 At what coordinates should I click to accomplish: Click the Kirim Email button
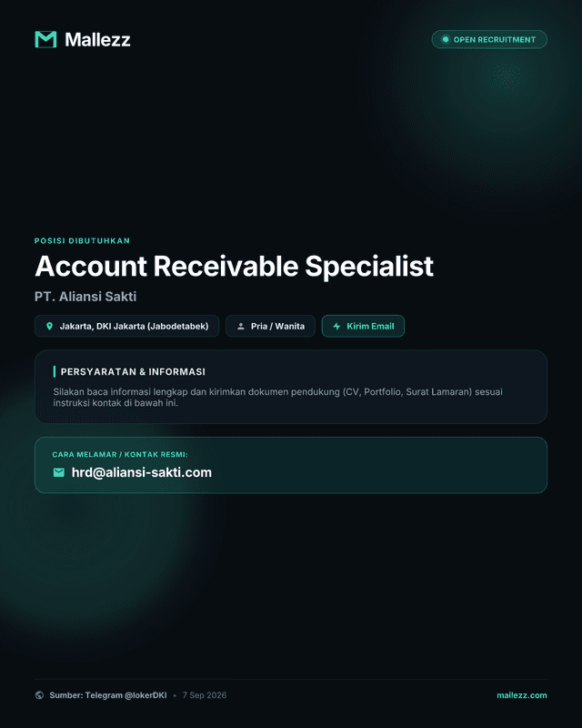point(363,326)
